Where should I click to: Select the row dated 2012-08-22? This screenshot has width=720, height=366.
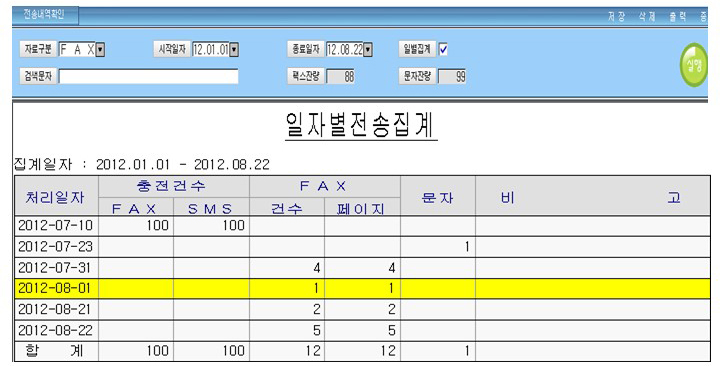click(x=362, y=330)
